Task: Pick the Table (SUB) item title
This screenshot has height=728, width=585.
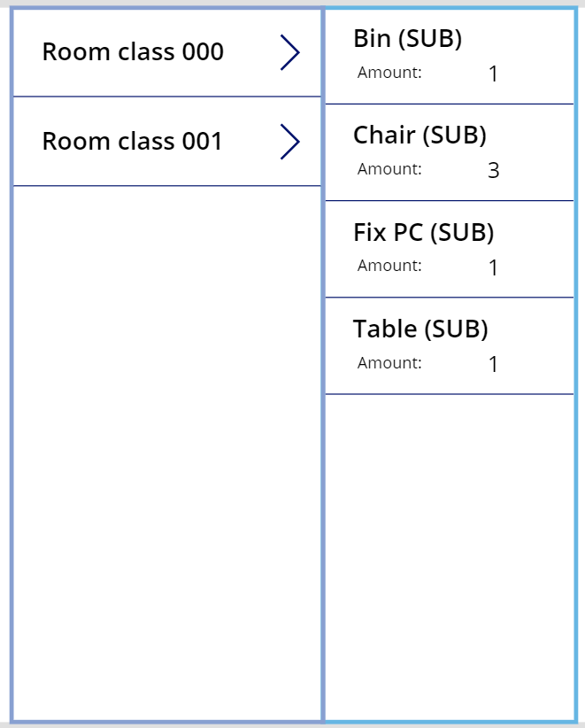Action: click(420, 329)
